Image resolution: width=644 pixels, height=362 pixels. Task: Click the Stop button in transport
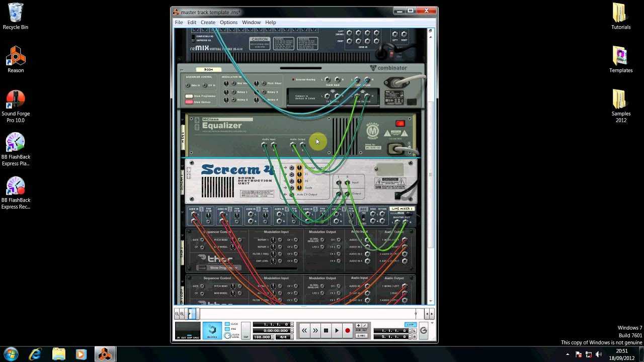326,330
